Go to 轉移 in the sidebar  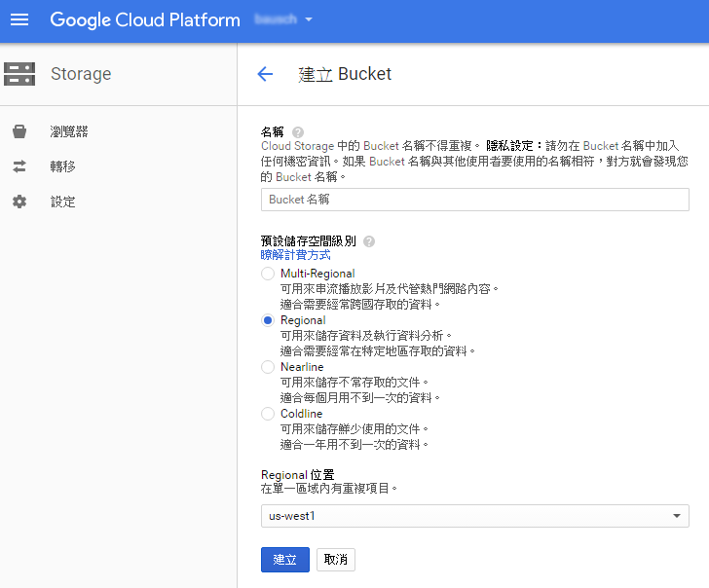(63, 166)
